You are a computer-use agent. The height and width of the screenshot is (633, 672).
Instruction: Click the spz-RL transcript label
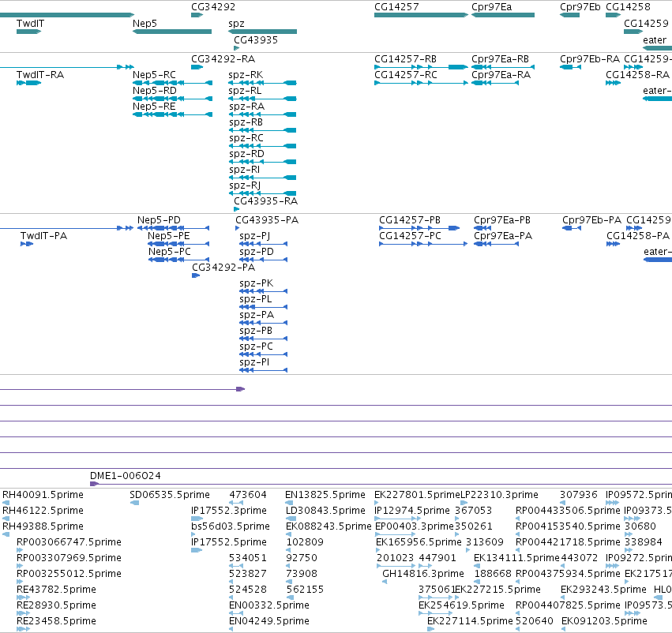click(x=245, y=91)
